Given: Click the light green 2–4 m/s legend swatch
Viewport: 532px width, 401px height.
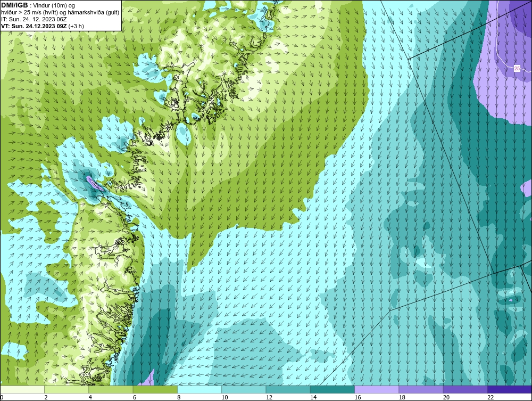Looking at the screenshot, I should (66, 389).
